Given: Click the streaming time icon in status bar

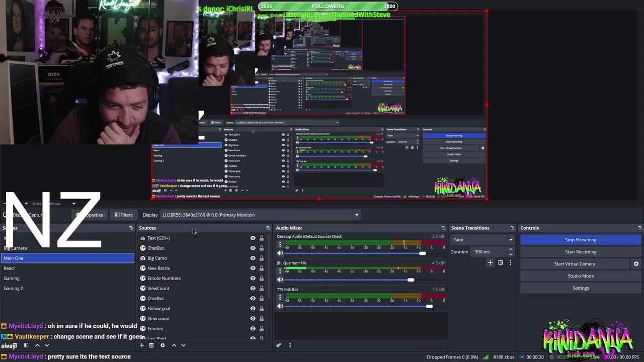Looking at the screenshot, I should tap(522, 357).
